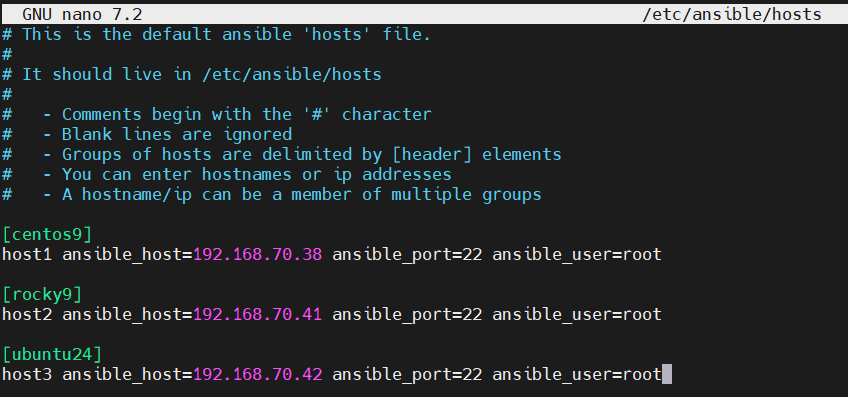Click the comment 'This is the default ansible' line
848x397 pixels.
tap(216, 35)
